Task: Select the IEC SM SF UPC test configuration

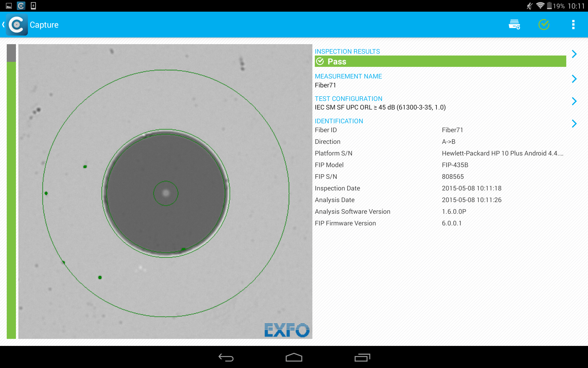Action: [380, 107]
